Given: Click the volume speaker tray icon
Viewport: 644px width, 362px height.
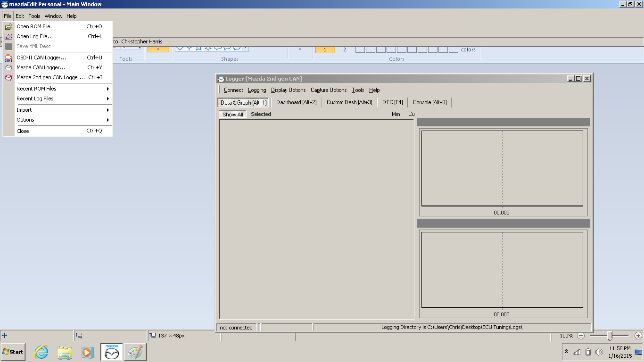Looking at the screenshot, I should point(599,352).
